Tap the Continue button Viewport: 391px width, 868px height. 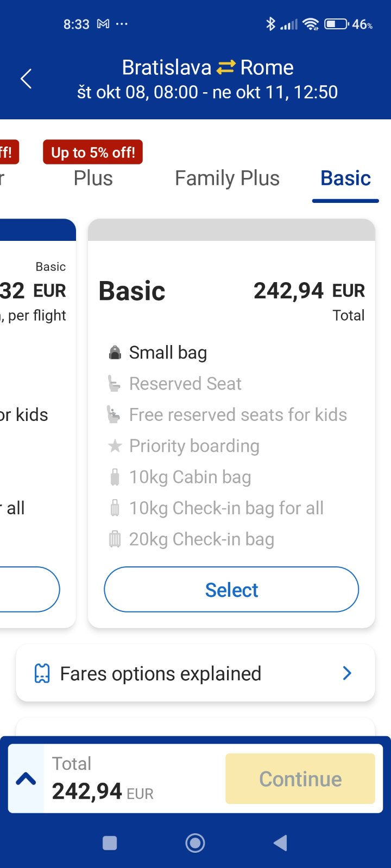(300, 778)
